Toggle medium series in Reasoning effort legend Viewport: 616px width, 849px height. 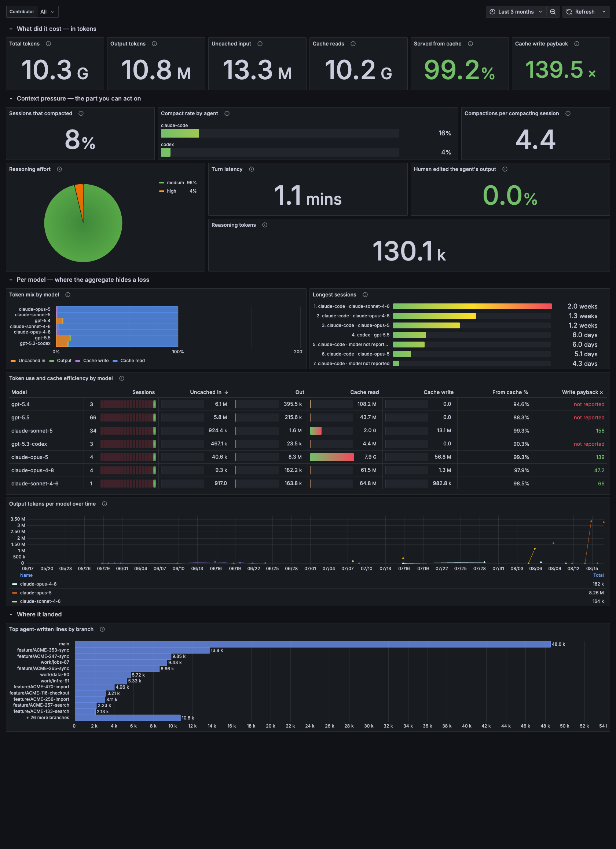pyautogui.click(x=175, y=183)
